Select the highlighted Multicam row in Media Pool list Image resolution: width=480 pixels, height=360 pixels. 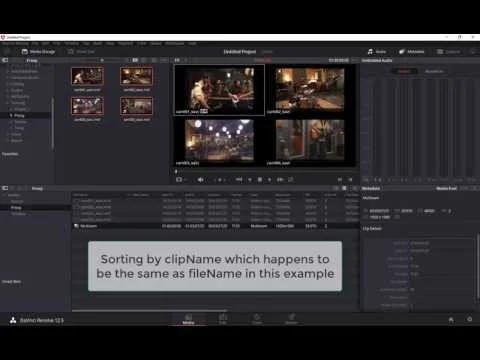(216, 226)
